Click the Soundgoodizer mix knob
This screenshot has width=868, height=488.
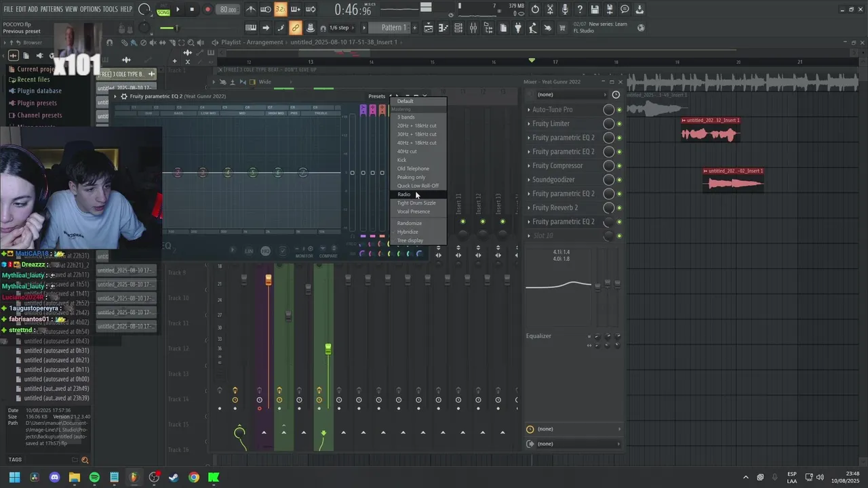[609, 180]
